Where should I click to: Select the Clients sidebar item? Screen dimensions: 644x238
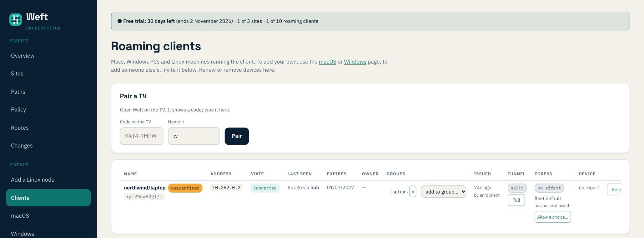48,198
